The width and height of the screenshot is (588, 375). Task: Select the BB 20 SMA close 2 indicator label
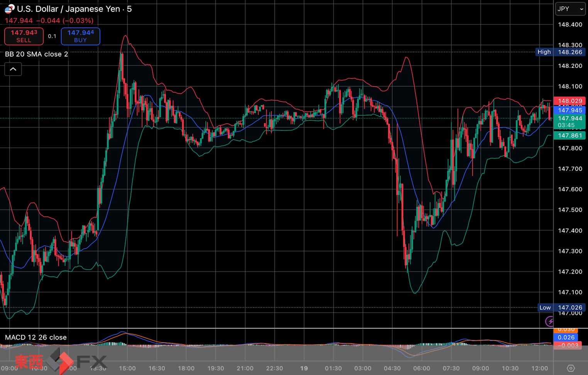coord(36,54)
